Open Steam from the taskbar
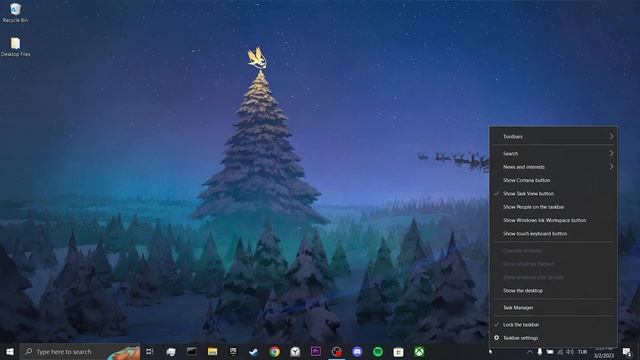Screen dimensions: 640x360 tap(253, 351)
